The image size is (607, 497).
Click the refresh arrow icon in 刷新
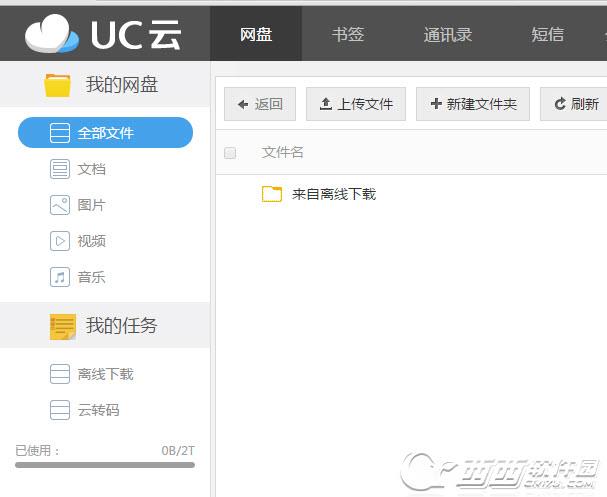pyautogui.click(x=560, y=104)
